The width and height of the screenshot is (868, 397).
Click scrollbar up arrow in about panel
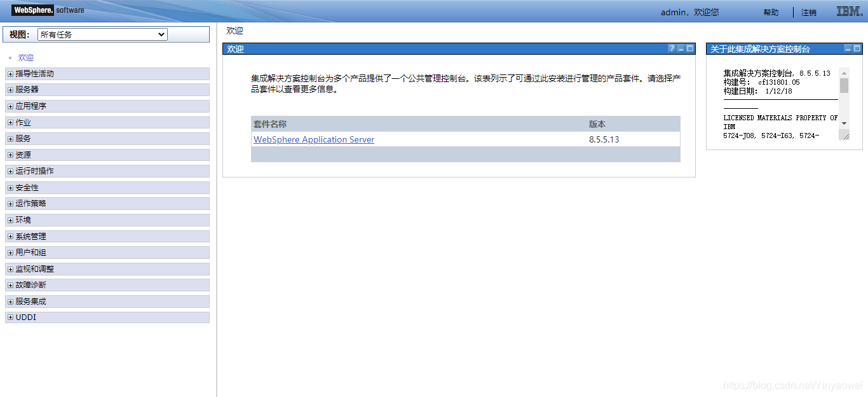tap(844, 73)
